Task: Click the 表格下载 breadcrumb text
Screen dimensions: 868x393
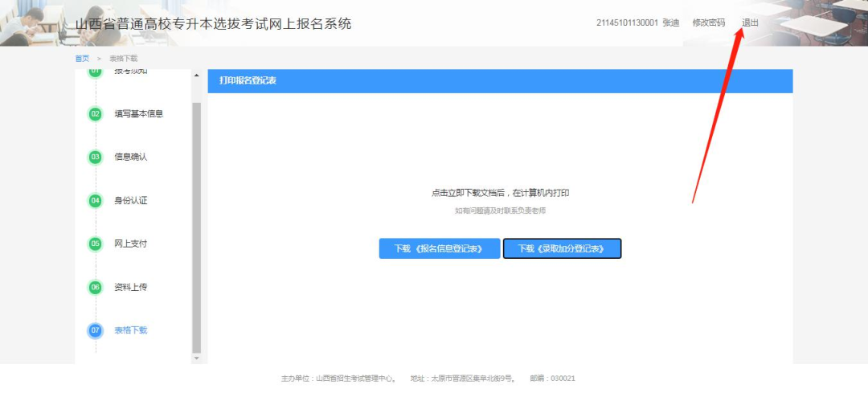Action: point(124,58)
